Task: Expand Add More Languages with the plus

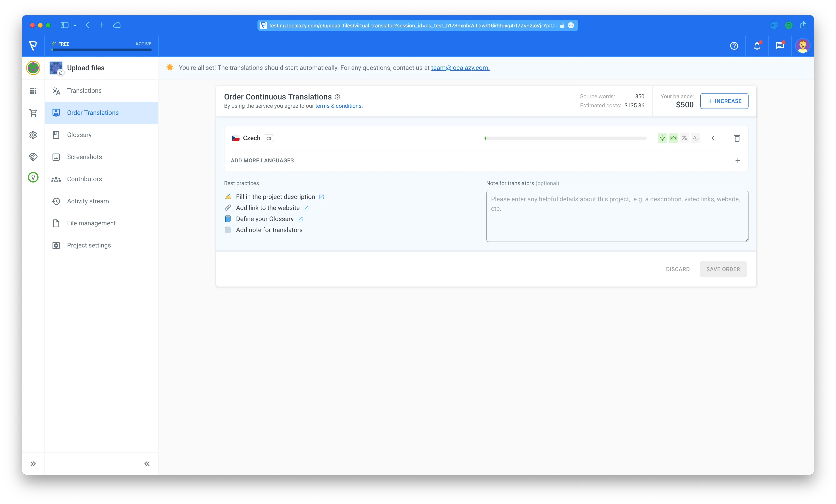Action: tap(738, 161)
